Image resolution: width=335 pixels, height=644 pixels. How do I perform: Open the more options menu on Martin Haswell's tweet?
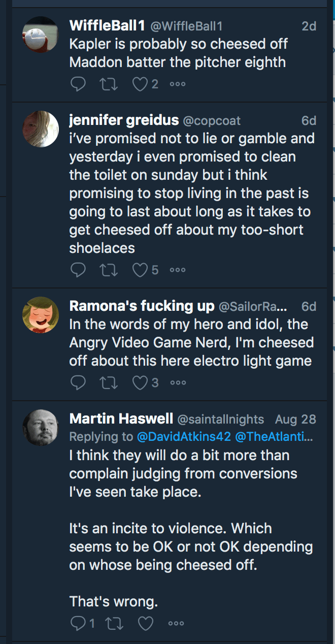(176, 623)
